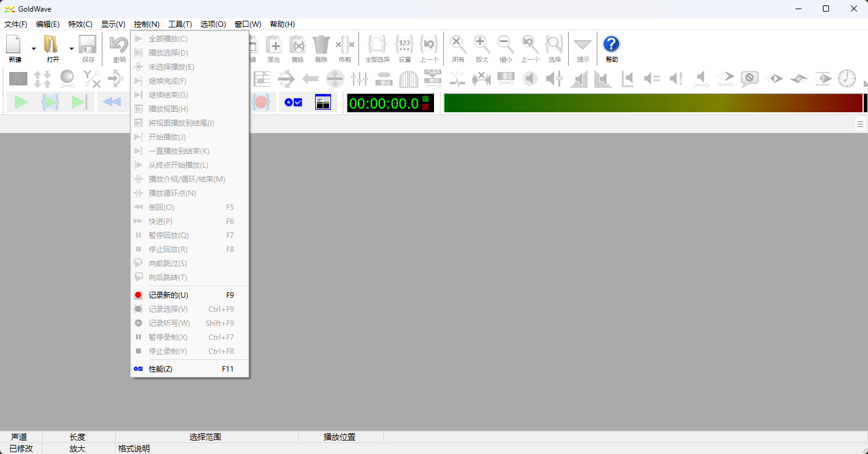The image size is (868, 454).
Task: Click the 修剪 trim icon
Action: tap(345, 45)
